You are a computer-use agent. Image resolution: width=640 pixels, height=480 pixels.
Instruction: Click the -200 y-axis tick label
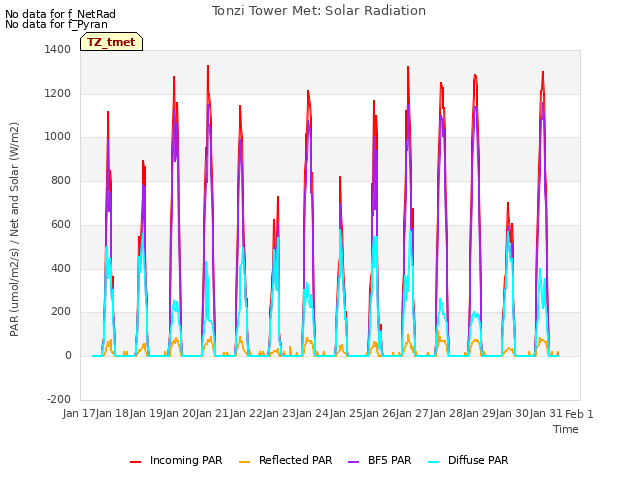pyautogui.click(x=59, y=399)
